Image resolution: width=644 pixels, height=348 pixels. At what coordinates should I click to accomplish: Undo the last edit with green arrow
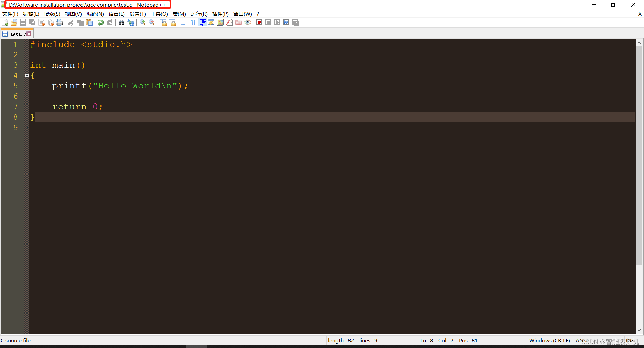[101, 22]
